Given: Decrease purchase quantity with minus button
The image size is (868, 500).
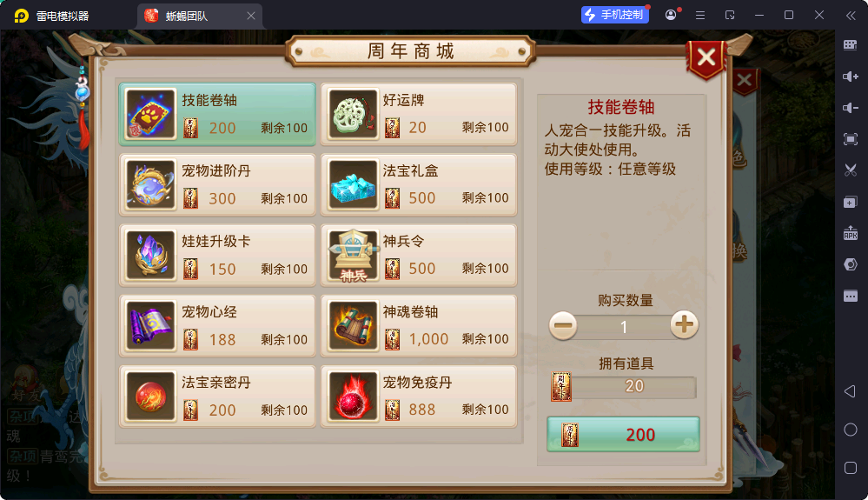Looking at the screenshot, I should [x=563, y=325].
